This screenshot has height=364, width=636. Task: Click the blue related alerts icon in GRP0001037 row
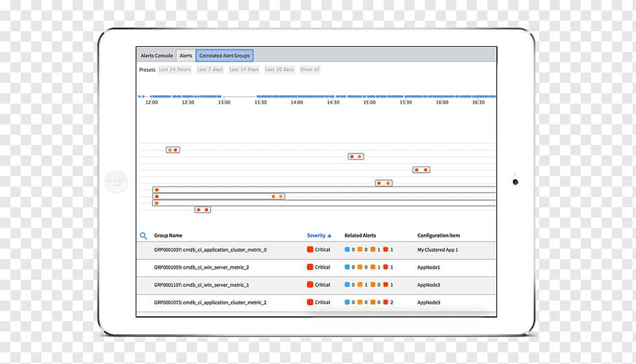pyautogui.click(x=347, y=249)
